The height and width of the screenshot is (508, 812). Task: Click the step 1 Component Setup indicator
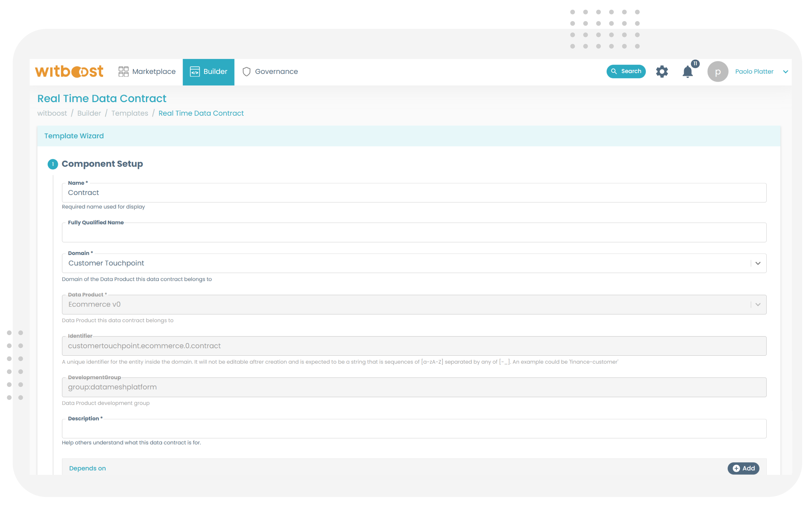52,164
